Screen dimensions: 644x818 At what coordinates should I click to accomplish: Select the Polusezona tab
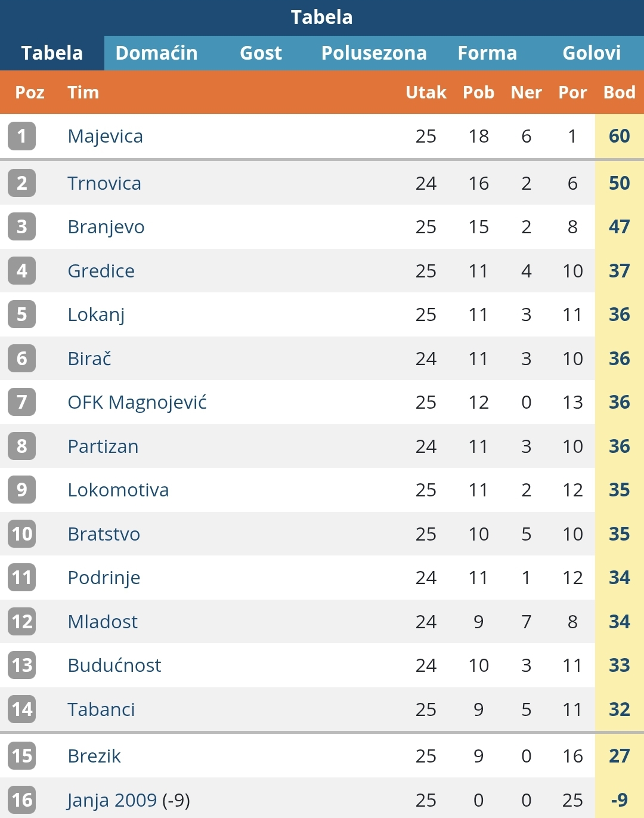(374, 53)
